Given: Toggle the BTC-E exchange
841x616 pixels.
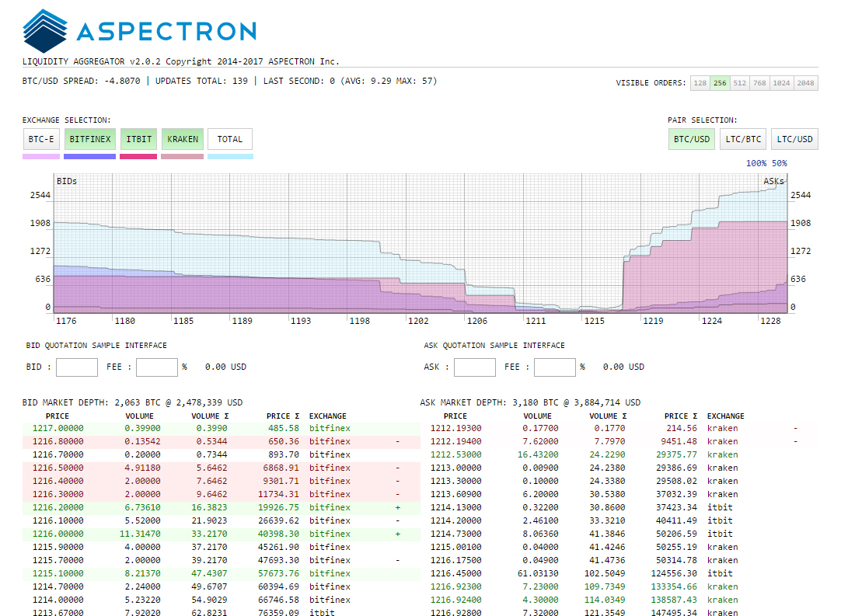Looking at the screenshot, I should tap(41, 139).
